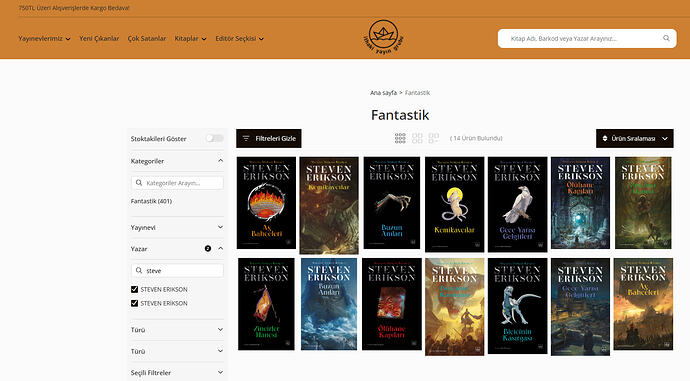Click the sort arrows icon on Ürün Sıralaması

[x=605, y=138]
